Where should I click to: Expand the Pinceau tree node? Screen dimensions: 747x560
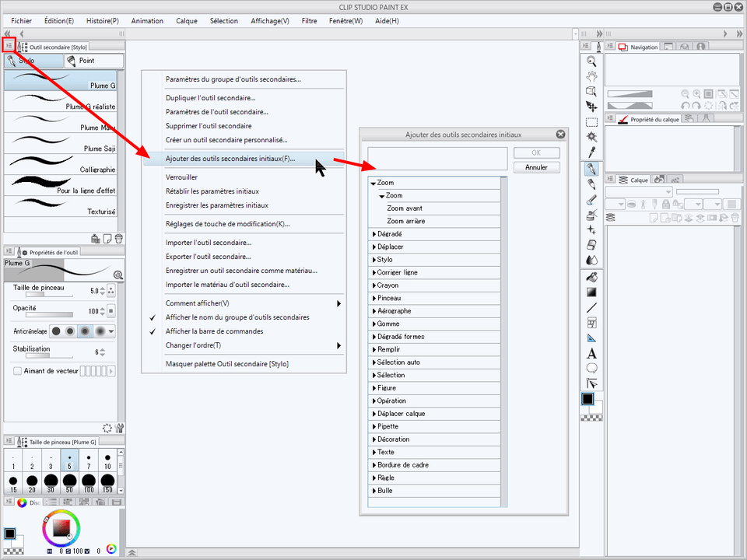pos(374,298)
